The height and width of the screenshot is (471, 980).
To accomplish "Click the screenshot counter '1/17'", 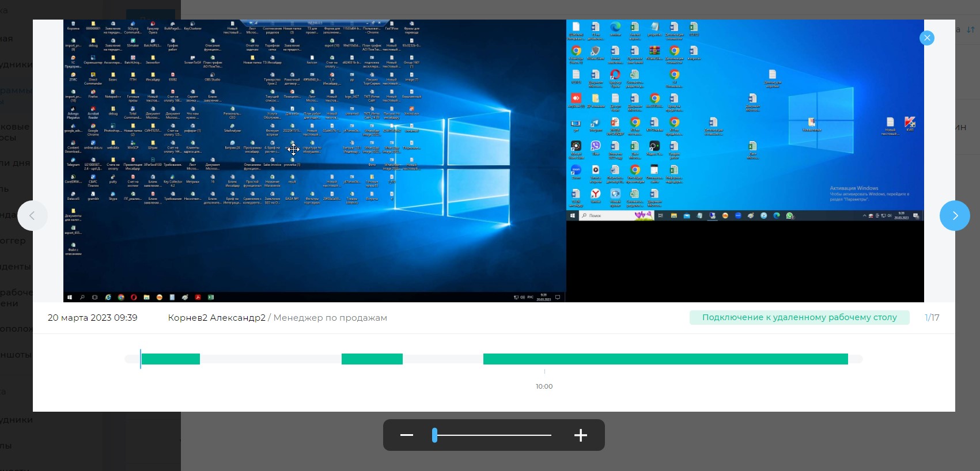I will (932, 318).
